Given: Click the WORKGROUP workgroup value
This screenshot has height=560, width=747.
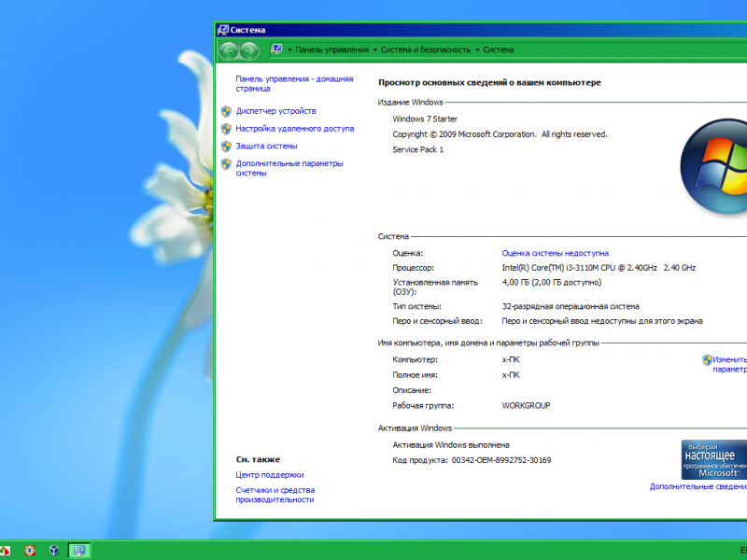Looking at the screenshot, I should point(526,406).
